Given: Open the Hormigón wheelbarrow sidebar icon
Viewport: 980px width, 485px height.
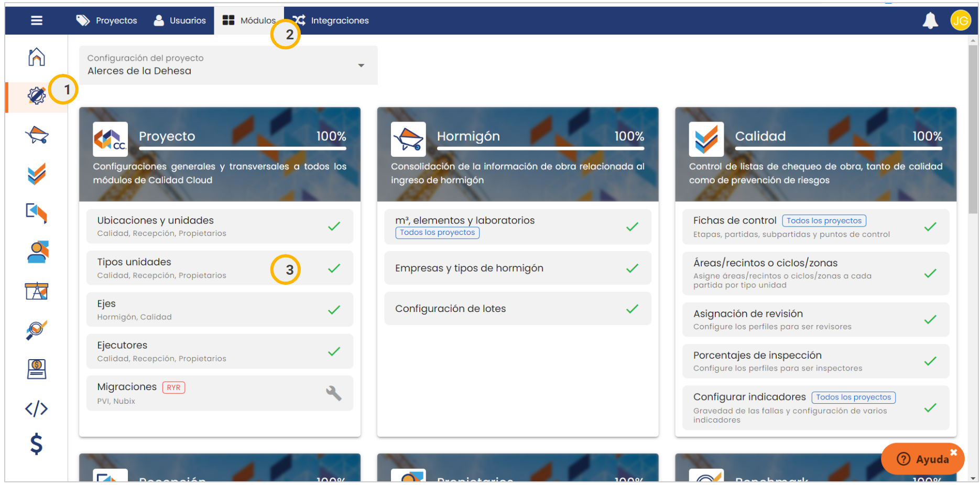Looking at the screenshot, I should 36,135.
